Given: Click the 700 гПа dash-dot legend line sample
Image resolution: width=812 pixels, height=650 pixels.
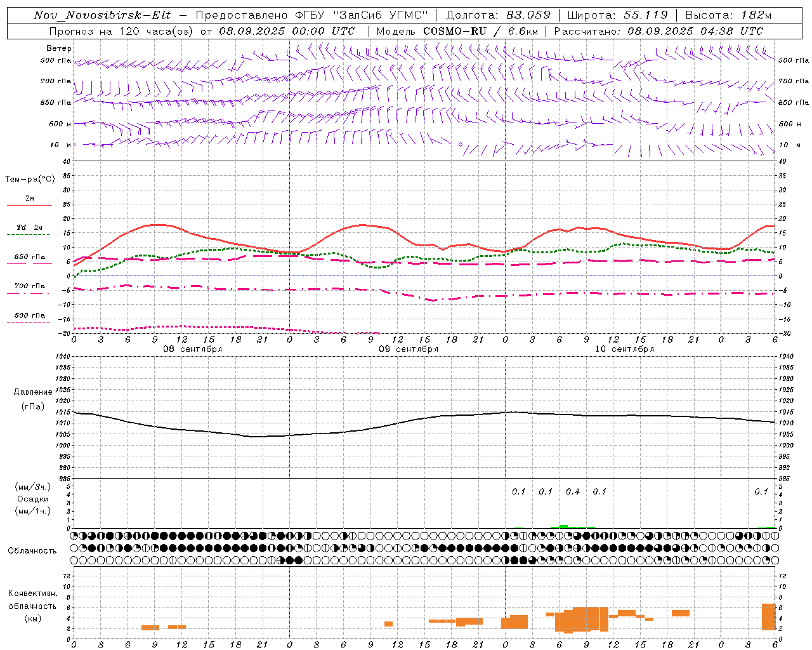Looking at the screenshot, I should (x=29, y=293).
